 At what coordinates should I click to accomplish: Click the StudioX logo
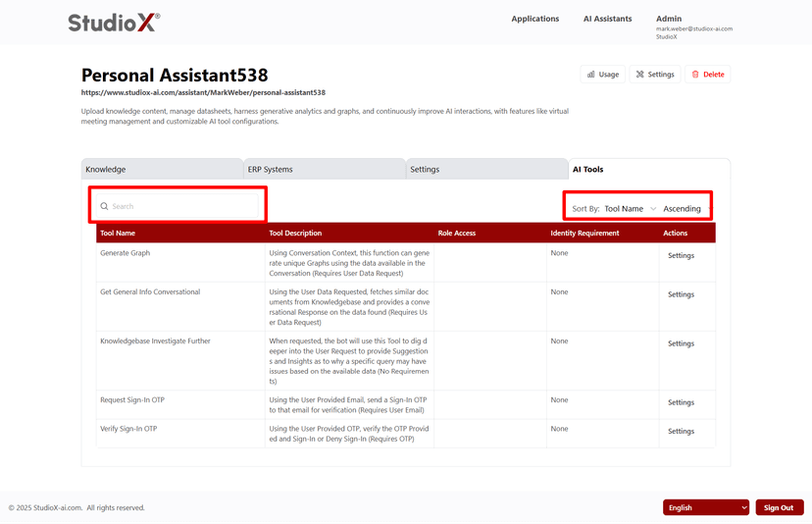pyautogui.click(x=114, y=23)
